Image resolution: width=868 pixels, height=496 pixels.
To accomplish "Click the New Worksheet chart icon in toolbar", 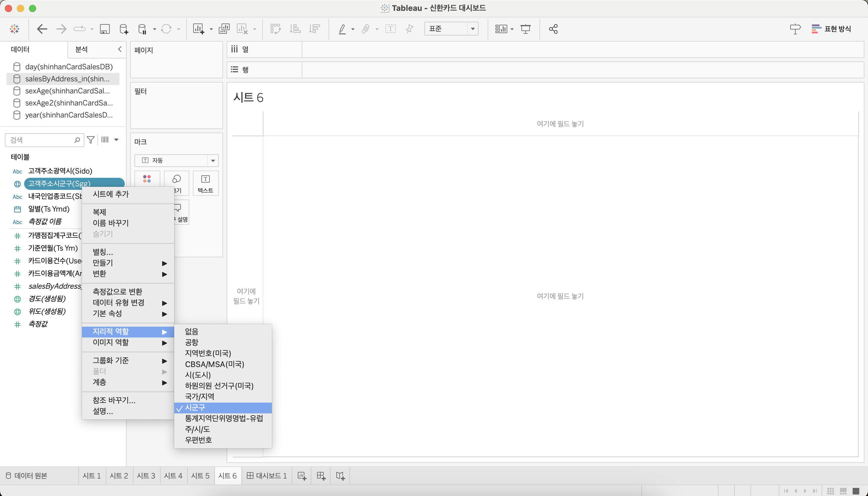I will (x=198, y=29).
